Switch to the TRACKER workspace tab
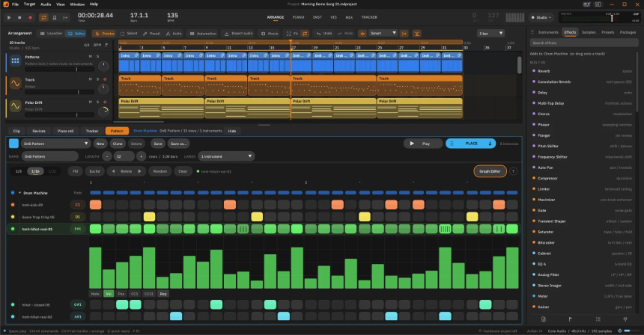 [369, 17]
